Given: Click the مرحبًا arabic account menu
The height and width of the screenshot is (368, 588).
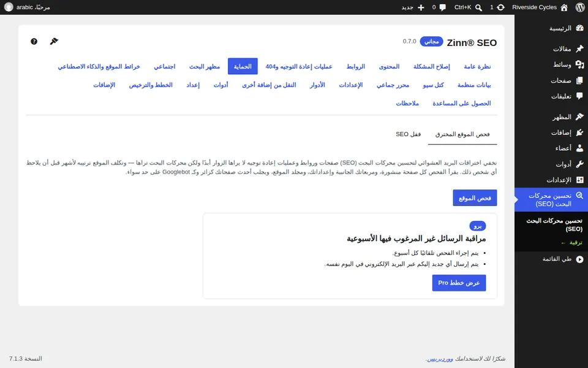Looking at the screenshot, I should pos(33,7).
